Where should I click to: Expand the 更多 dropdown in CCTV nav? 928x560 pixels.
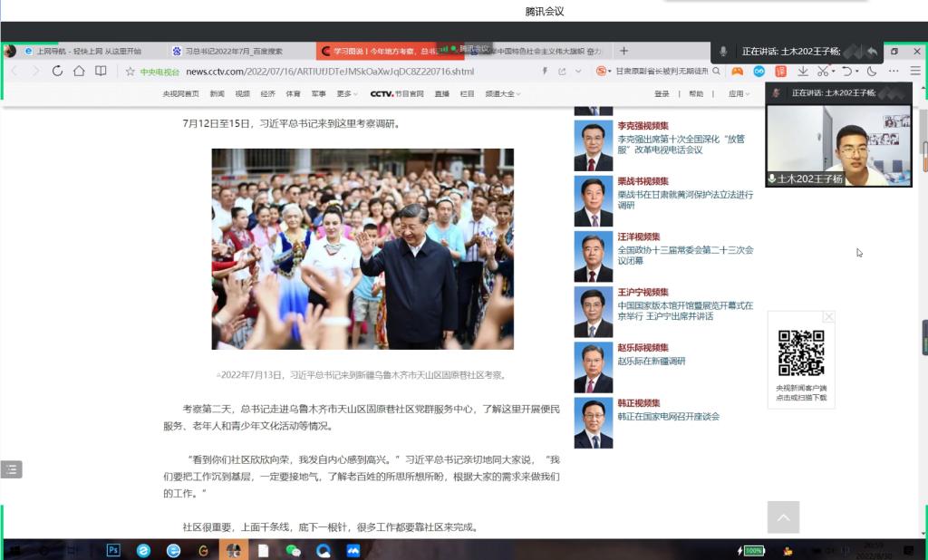click(347, 93)
